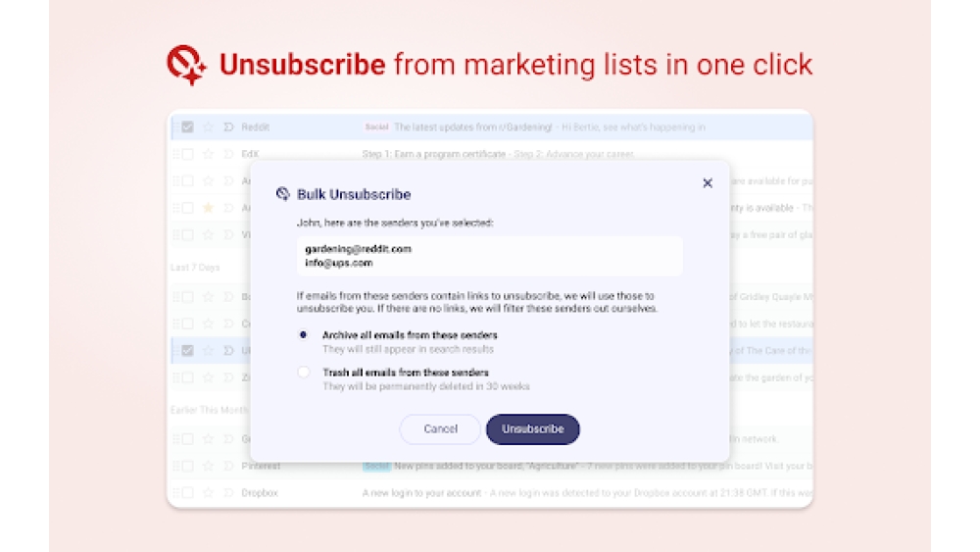Select Trash all emails from these senders
Image resolution: width=980 pixels, height=552 pixels.
304,373
